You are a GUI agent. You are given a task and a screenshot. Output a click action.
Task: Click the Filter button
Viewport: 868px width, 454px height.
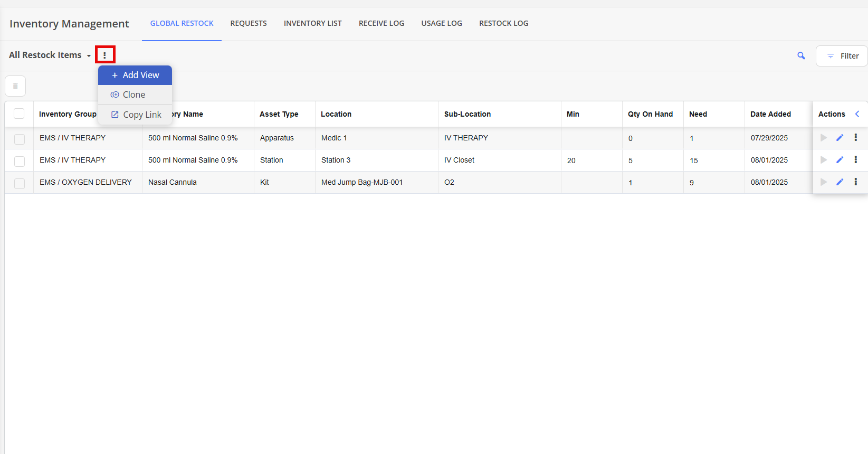[x=842, y=56]
